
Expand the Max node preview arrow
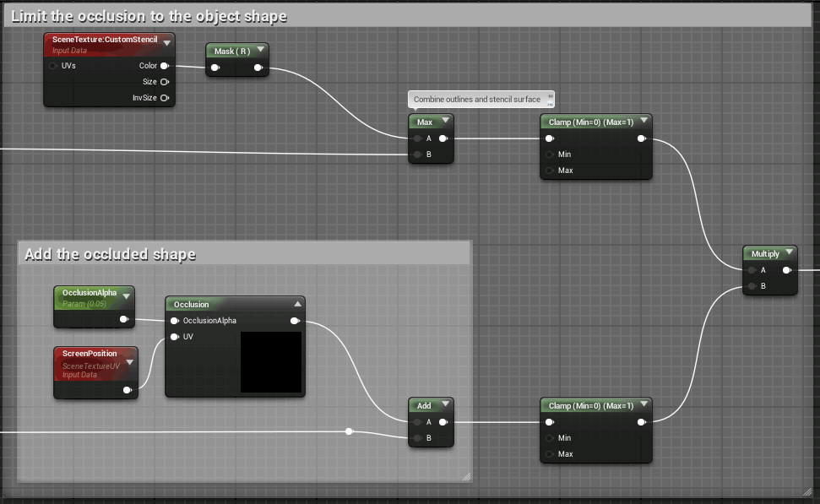coord(446,121)
